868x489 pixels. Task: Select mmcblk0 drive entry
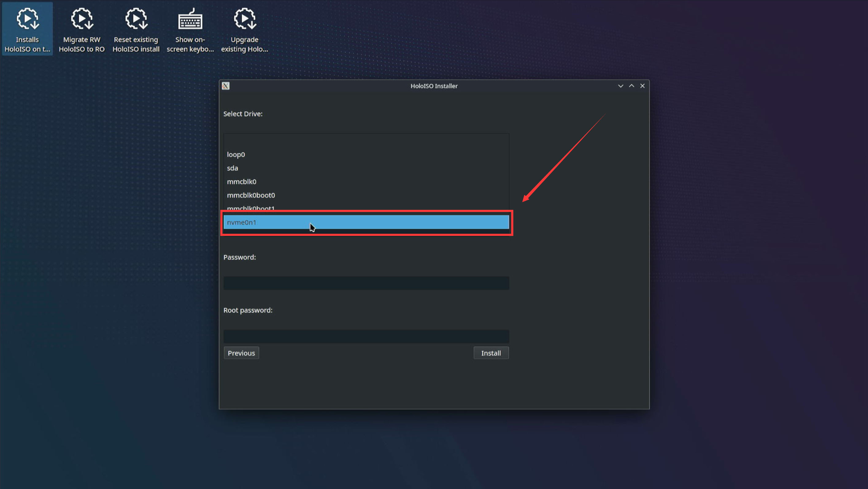(x=366, y=182)
